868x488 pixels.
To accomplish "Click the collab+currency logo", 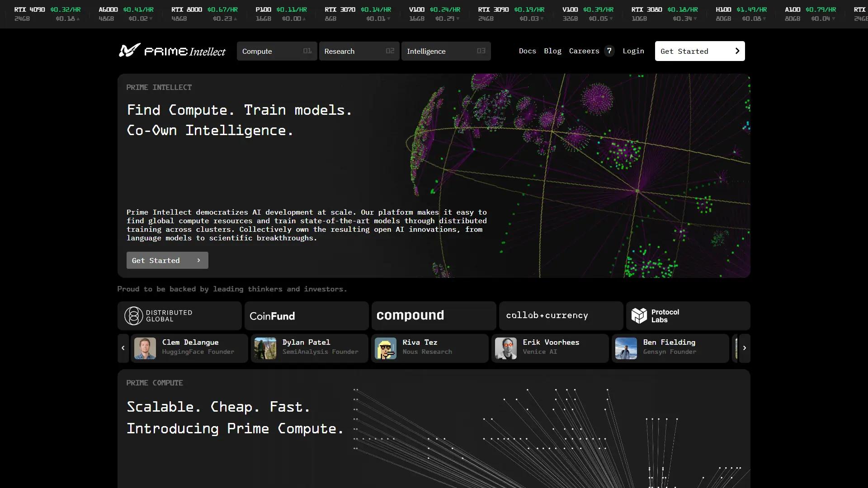I will (x=547, y=315).
